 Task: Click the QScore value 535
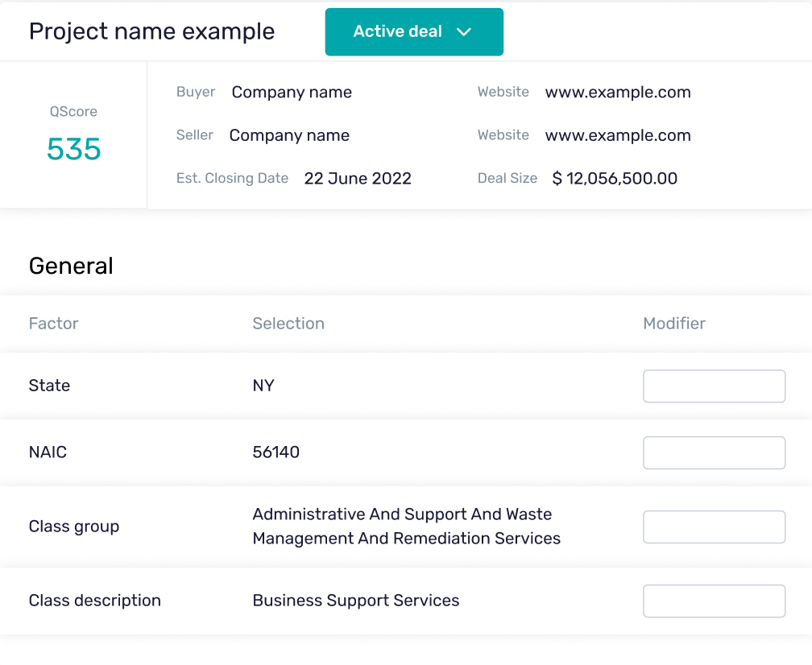[x=73, y=150]
